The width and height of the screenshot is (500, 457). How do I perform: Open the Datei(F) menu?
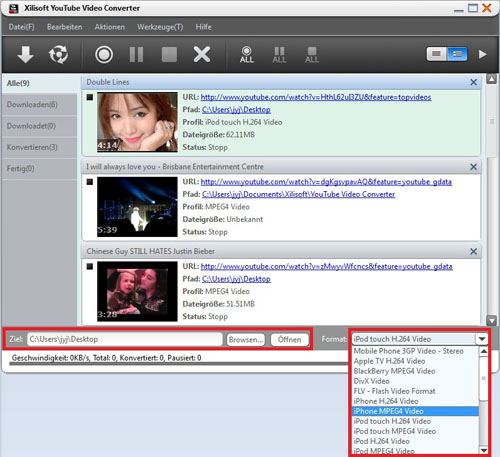tap(21, 27)
